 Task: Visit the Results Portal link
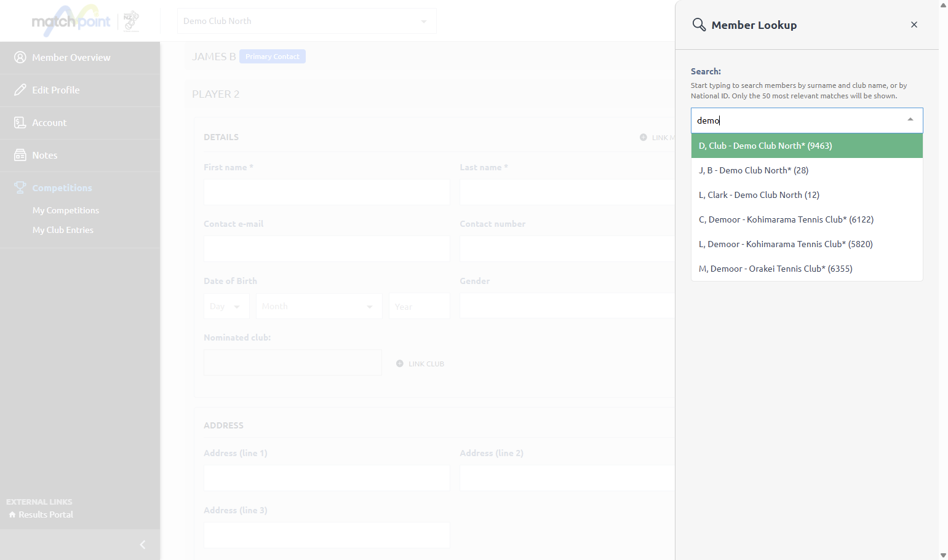(x=46, y=515)
